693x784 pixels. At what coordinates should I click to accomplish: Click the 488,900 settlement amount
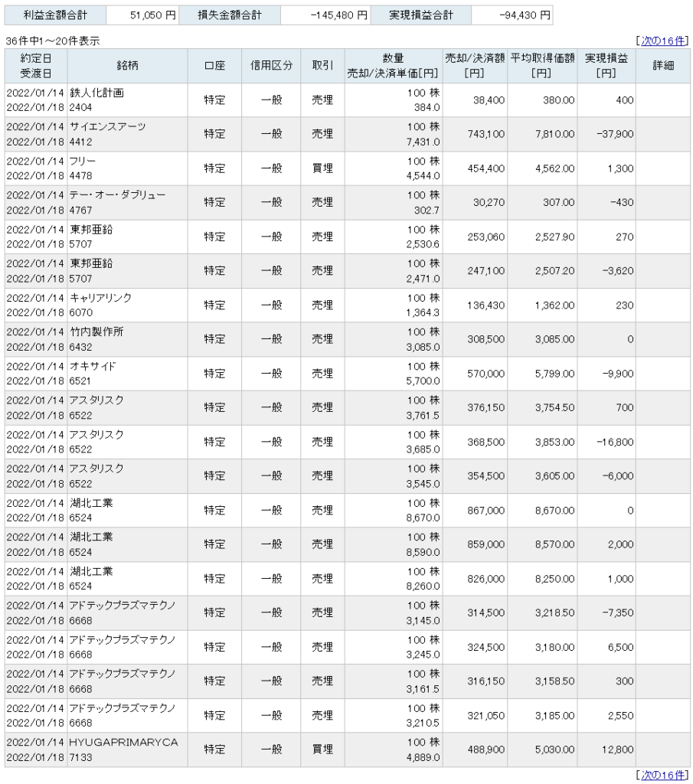(x=486, y=750)
